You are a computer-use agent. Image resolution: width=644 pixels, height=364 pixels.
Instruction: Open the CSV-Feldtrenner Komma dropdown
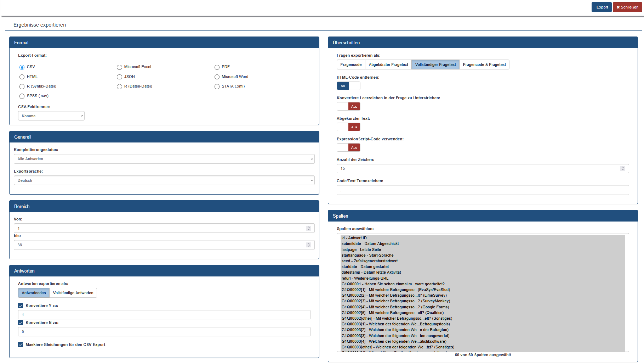pyautogui.click(x=51, y=116)
